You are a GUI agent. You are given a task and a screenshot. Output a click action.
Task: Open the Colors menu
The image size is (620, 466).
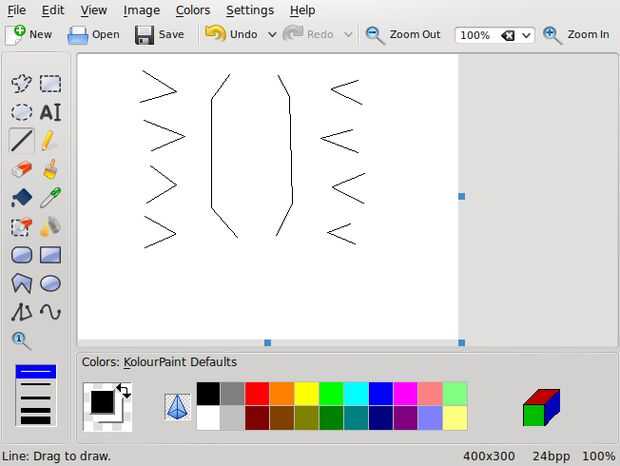click(193, 10)
